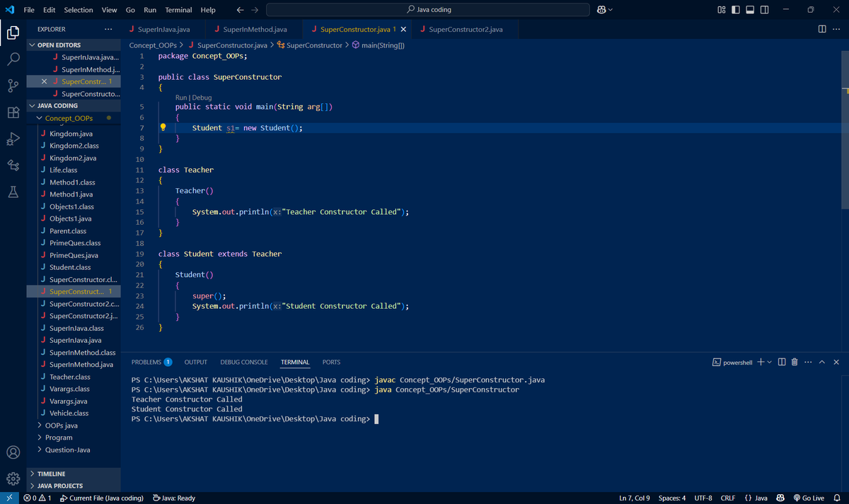Viewport: 849px width, 504px height.
Task: Maximize the panel size with the up chevron
Action: coord(822,362)
